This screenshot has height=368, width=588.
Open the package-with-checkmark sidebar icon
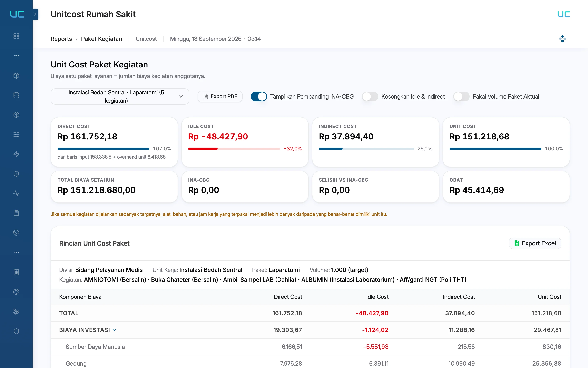coord(16,115)
